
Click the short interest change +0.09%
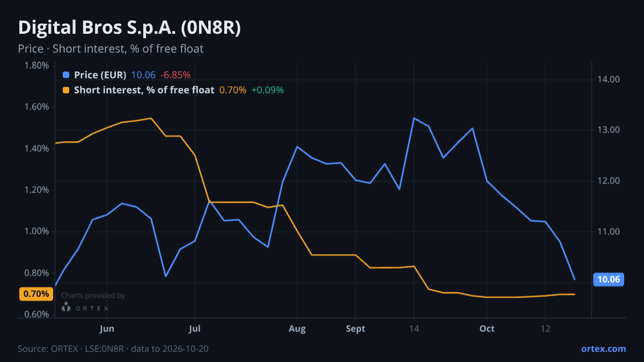point(267,90)
